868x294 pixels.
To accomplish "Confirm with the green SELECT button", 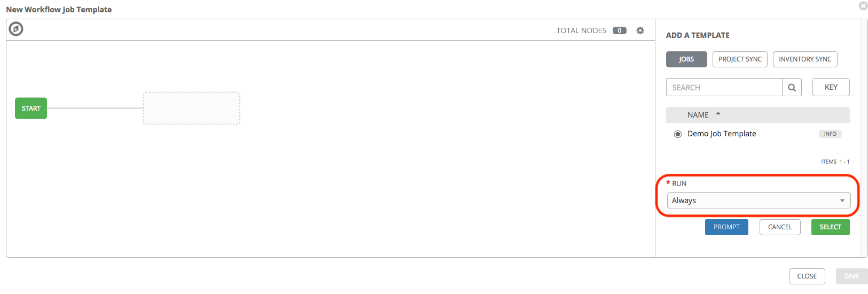I will [830, 227].
